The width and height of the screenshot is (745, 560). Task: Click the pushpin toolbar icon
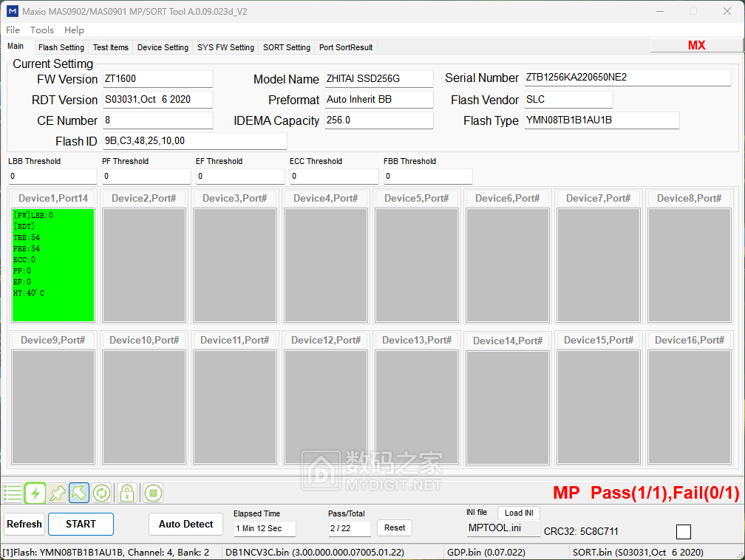tap(57, 493)
